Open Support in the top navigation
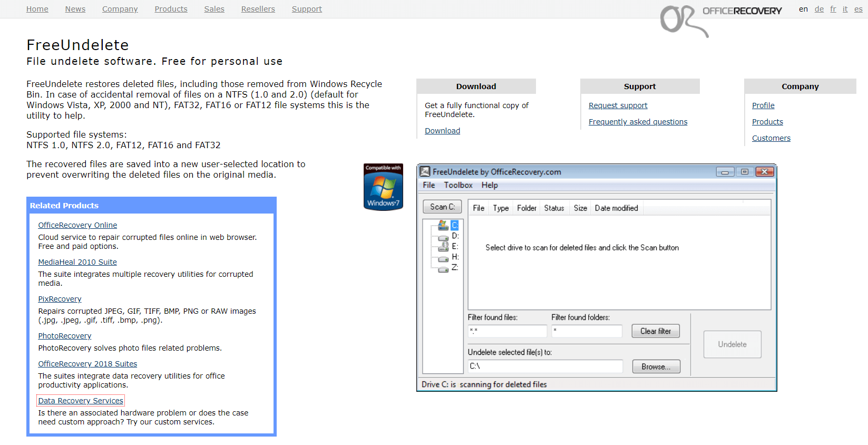Viewport: 868px width, 445px height. (x=307, y=9)
